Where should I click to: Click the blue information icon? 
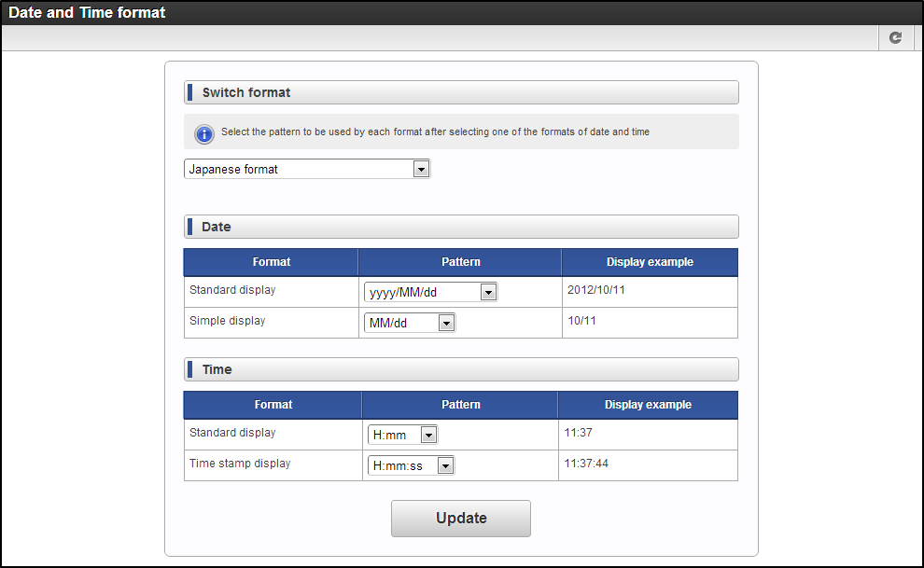[203, 134]
